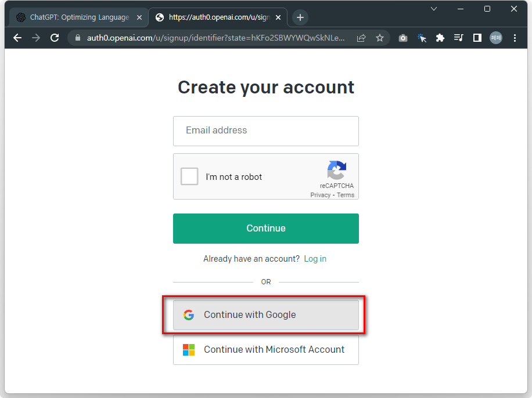Click the cursor-click extension icon
Viewport: 532px width, 398px height.
tap(422, 38)
